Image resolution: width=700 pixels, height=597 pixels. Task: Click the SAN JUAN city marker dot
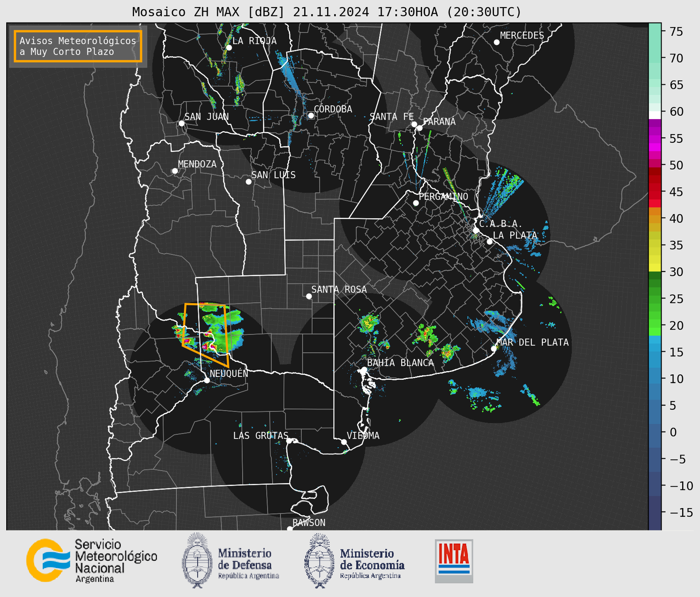(x=181, y=123)
